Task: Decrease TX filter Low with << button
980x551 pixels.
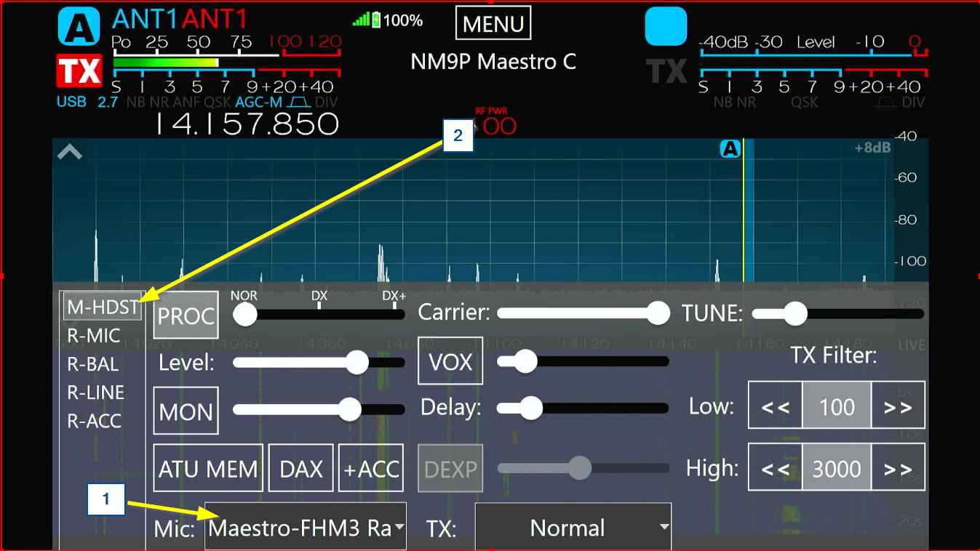Action: tap(776, 406)
